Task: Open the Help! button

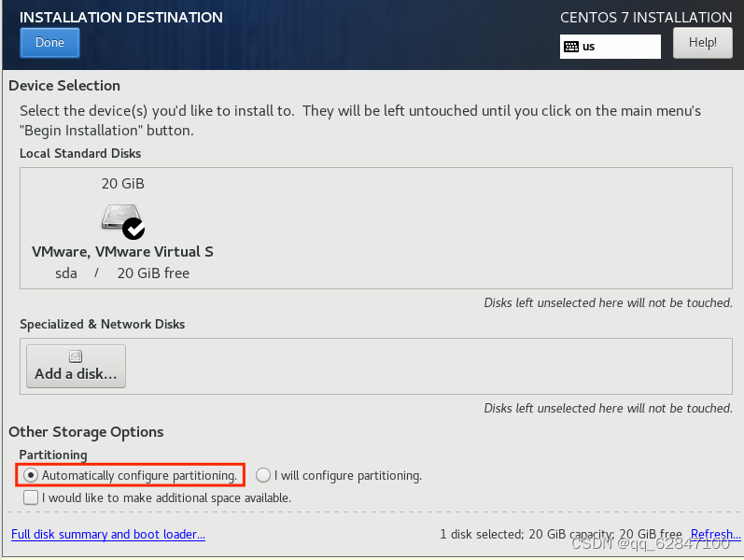Action: coord(702,43)
